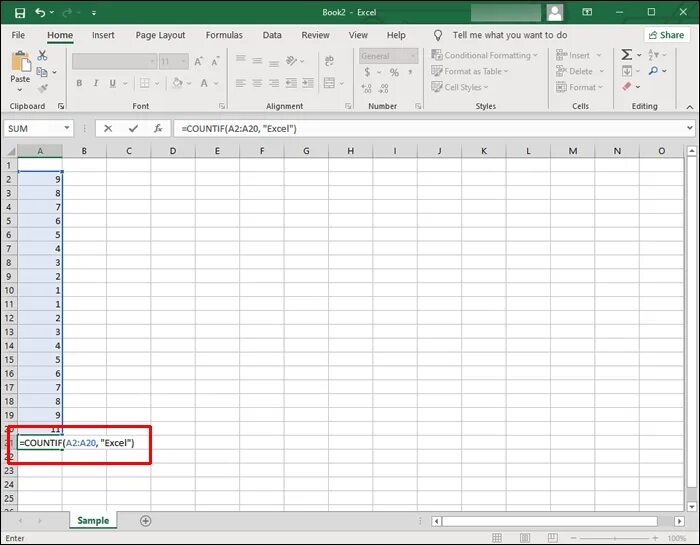The width and height of the screenshot is (700, 545).
Task: Click the Delete cells button
Action: [580, 71]
